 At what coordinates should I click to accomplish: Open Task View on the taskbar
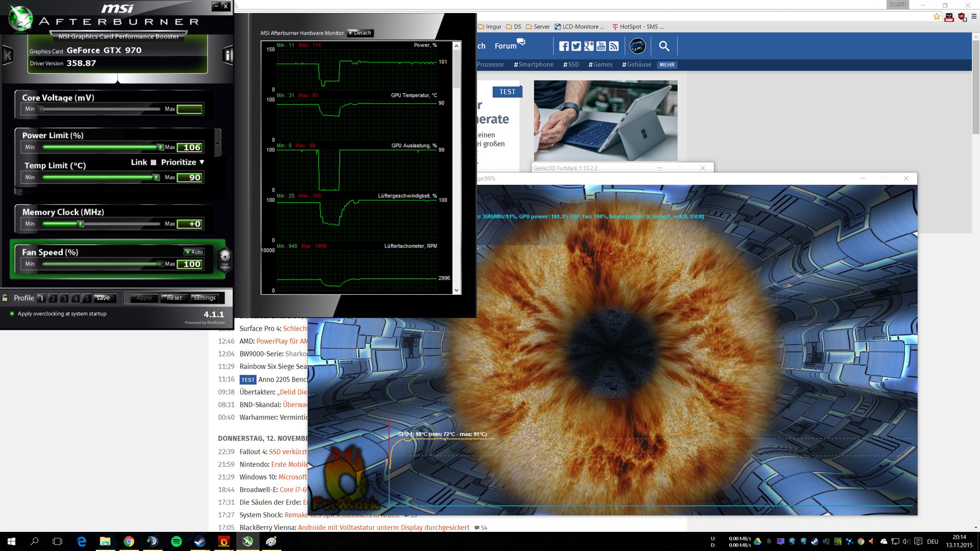57,541
